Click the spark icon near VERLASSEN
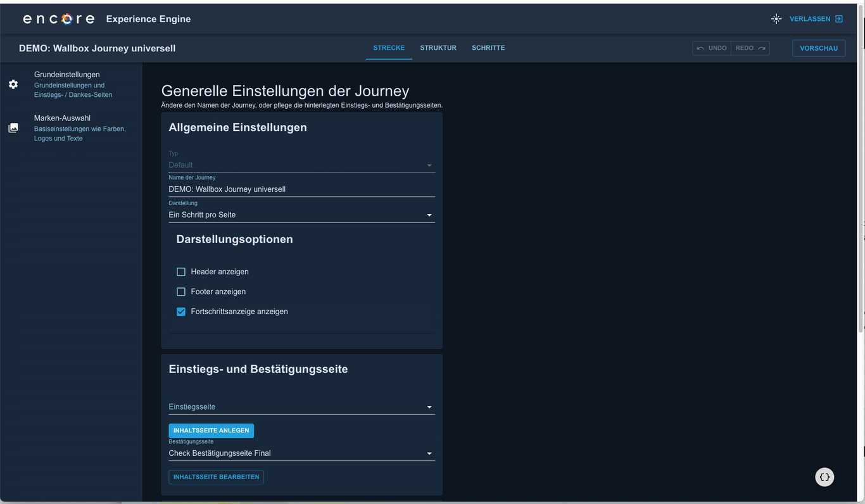The image size is (865, 504). [x=776, y=18]
